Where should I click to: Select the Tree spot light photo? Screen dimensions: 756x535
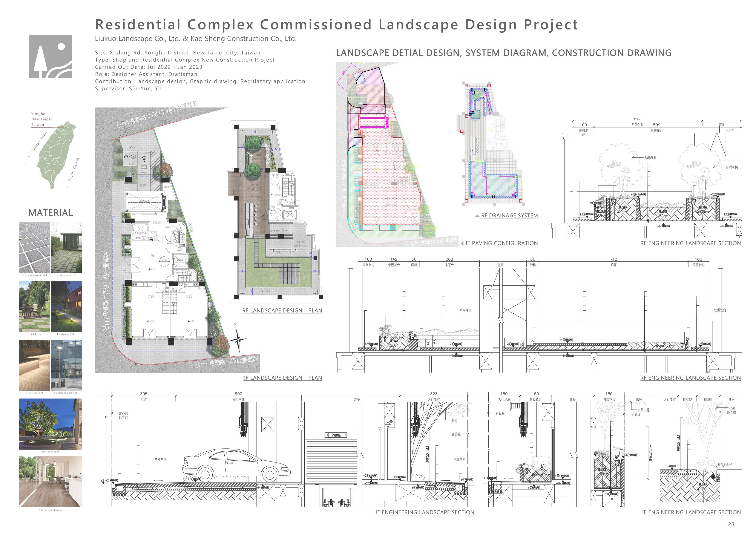click(x=50, y=424)
